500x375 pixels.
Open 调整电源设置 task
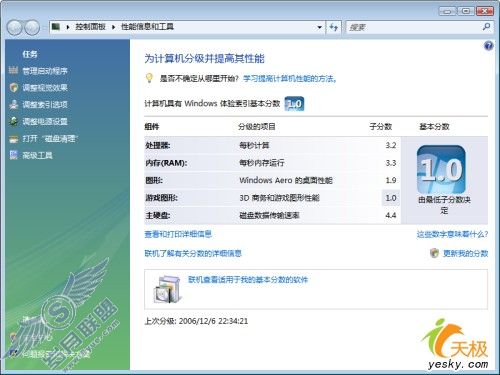coord(45,122)
